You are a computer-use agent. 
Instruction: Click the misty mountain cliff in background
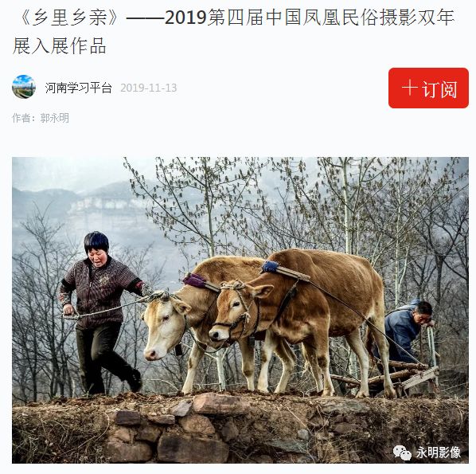(100, 204)
